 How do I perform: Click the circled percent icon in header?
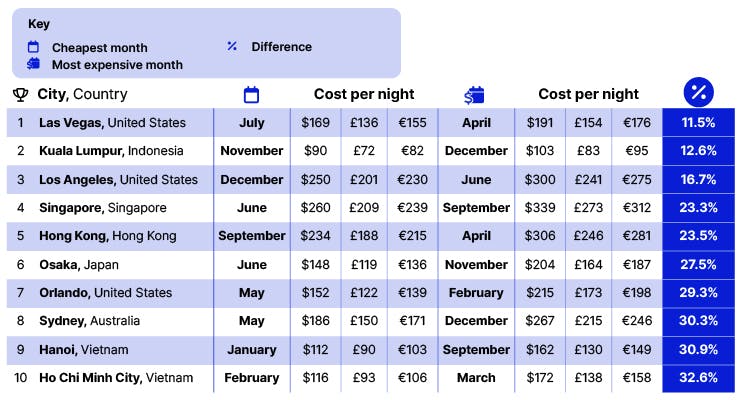tap(698, 93)
